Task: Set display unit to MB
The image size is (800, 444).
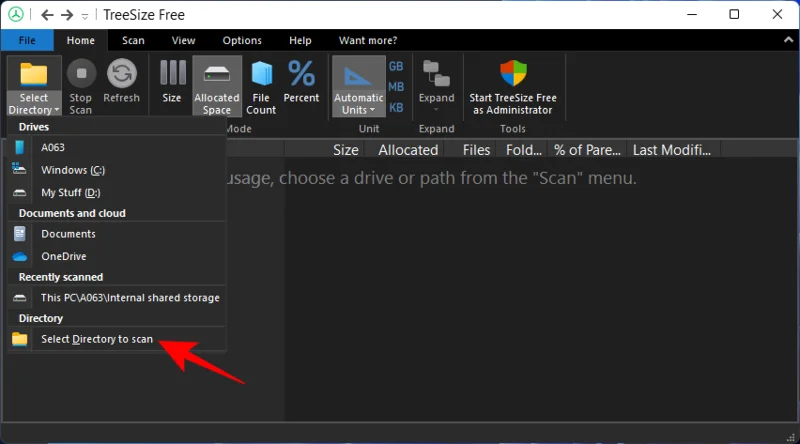Action: pyautogui.click(x=396, y=87)
